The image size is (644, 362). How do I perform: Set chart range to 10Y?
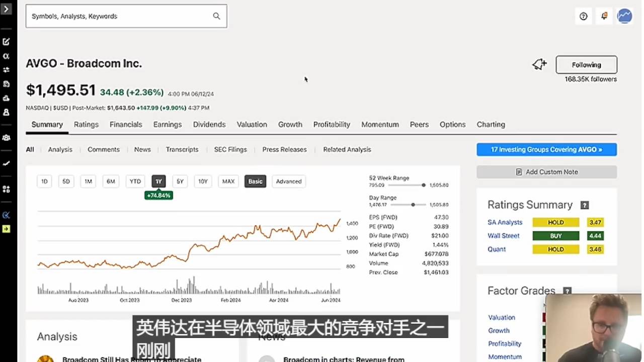(203, 182)
